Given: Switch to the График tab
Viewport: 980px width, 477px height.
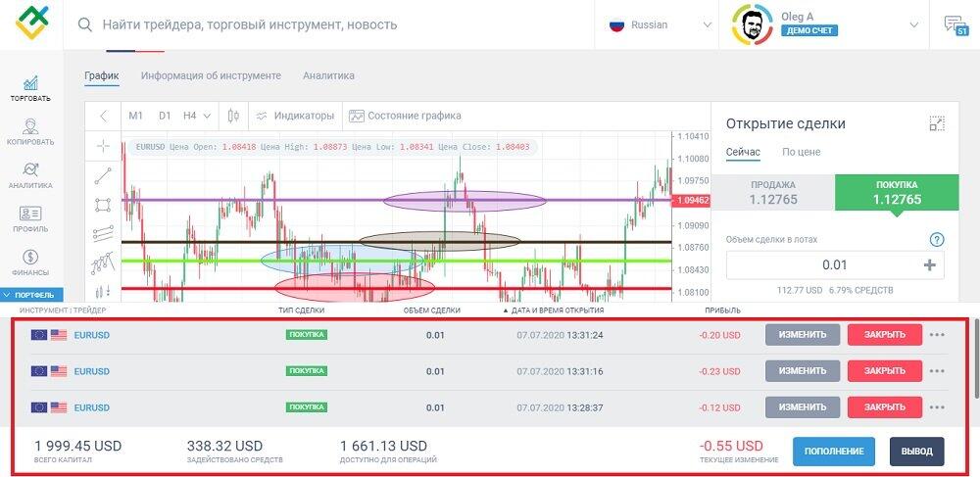Looking at the screenshot, I should pos(102,75).
